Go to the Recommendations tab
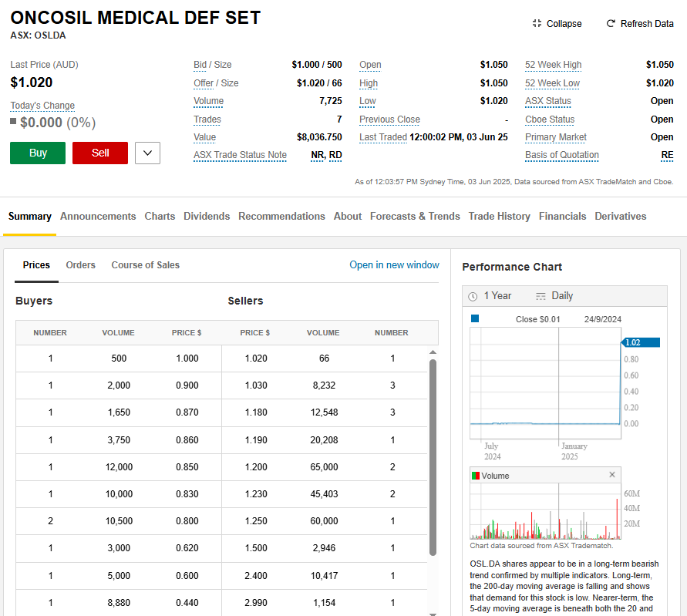This screenshot has height=616, width=687. (281, 217)
